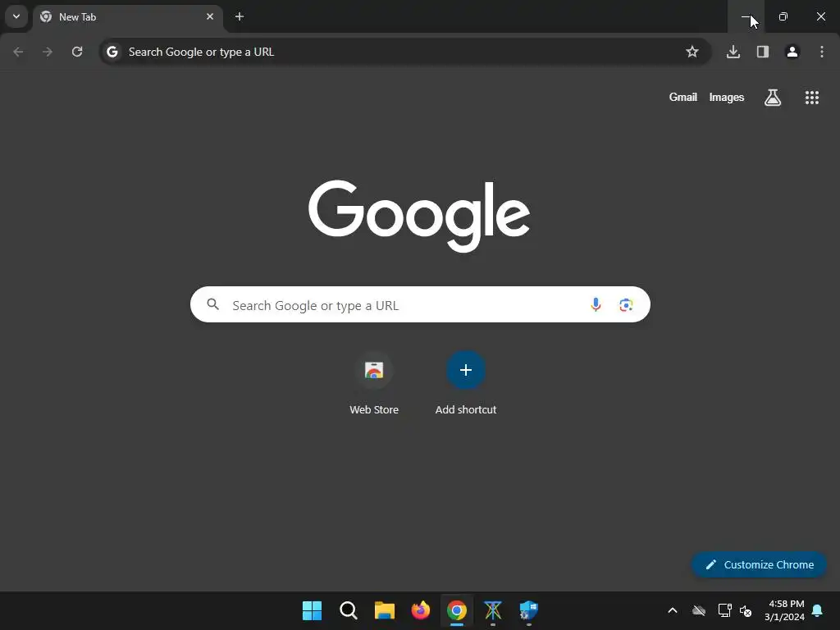Image resolution: width=840 pixels, height=630 pixels.
Task: Go forward with the forward arrow
Action: 48,52
